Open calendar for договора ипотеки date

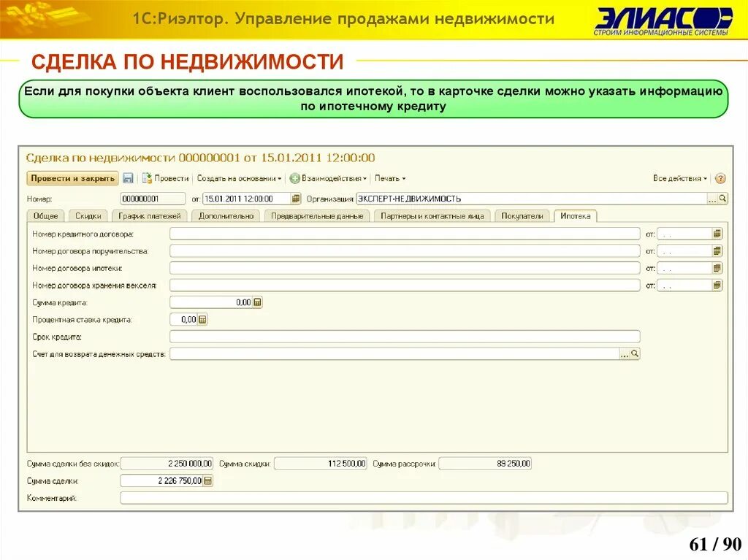pyautogui.click(x=717, y=268)
